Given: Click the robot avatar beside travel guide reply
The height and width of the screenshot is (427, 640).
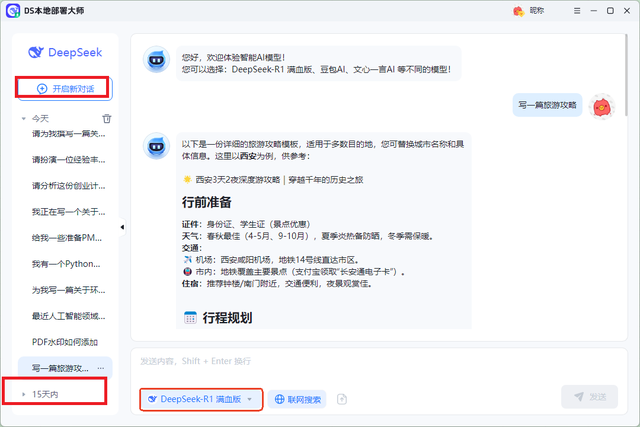Looking at the screenshot, I should click(156, 146).
